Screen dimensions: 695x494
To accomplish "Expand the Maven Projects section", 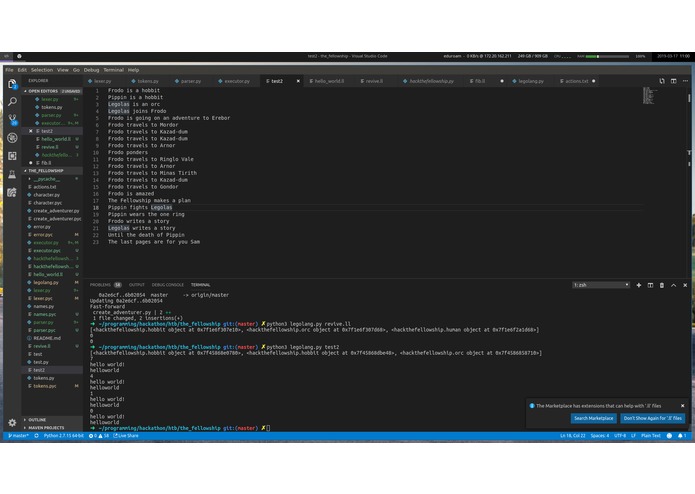I will coord(52,428).
